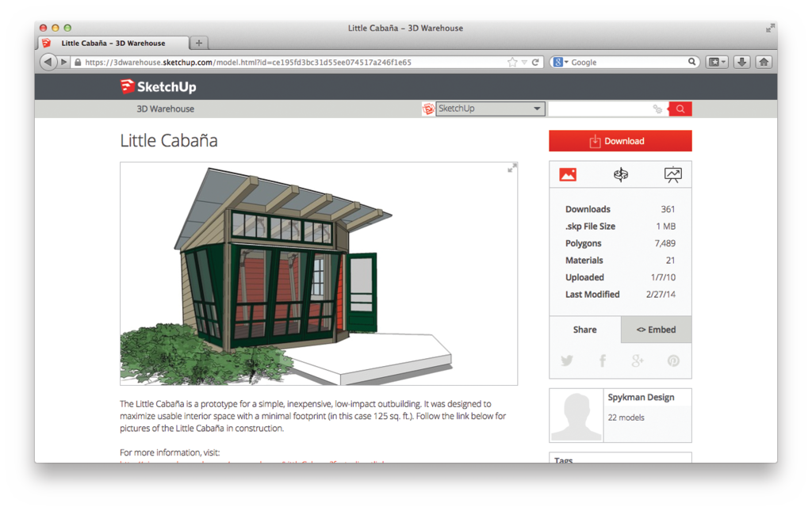This screenshot has width=812, height=511.
Task: Open the address bar history dropdown arrow
Action: [524, 62]
